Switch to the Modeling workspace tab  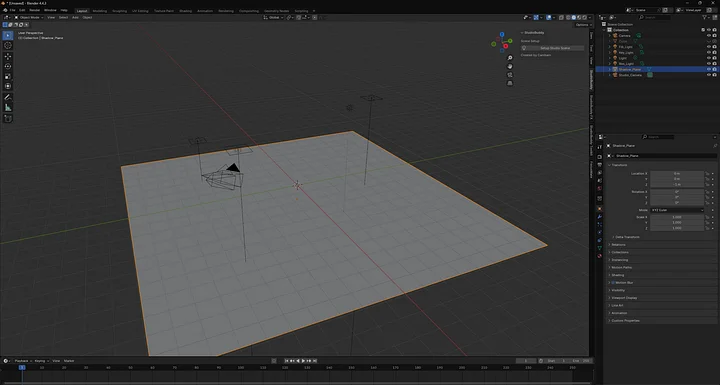point(100,11)
